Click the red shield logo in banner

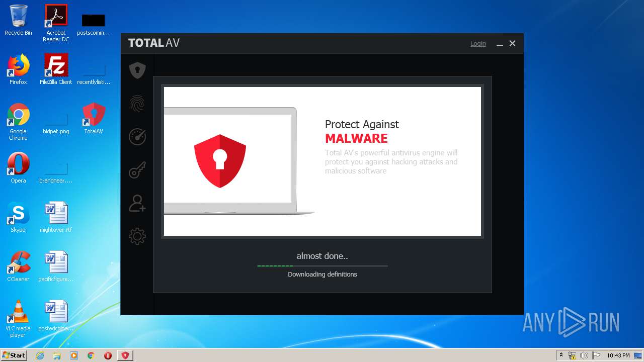click(x=220, y=161)
